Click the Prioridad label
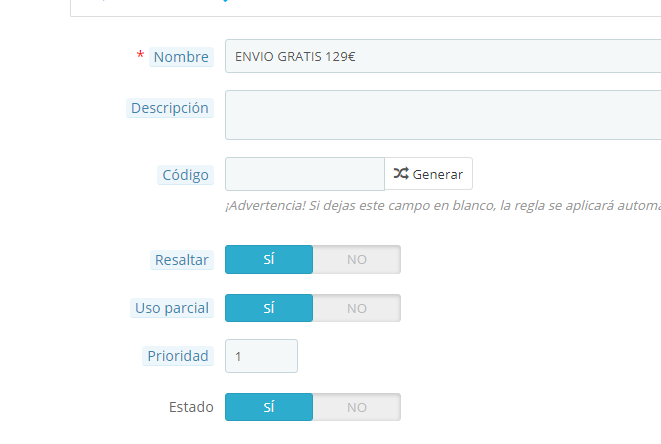This screenshot has width=661, height=444. [x=178, y=356]
